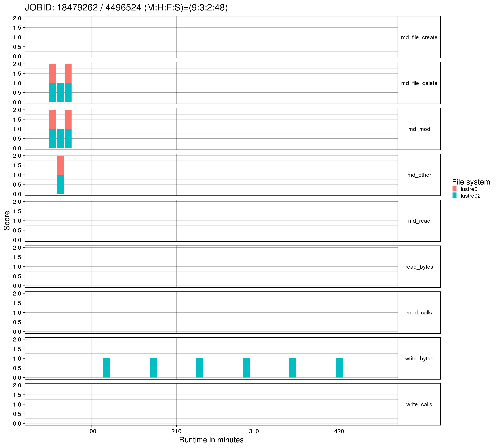The height and width of the screenshot is (448, 498).
Task: Select the read_calls facet label
Action: (x=419, y=313)
